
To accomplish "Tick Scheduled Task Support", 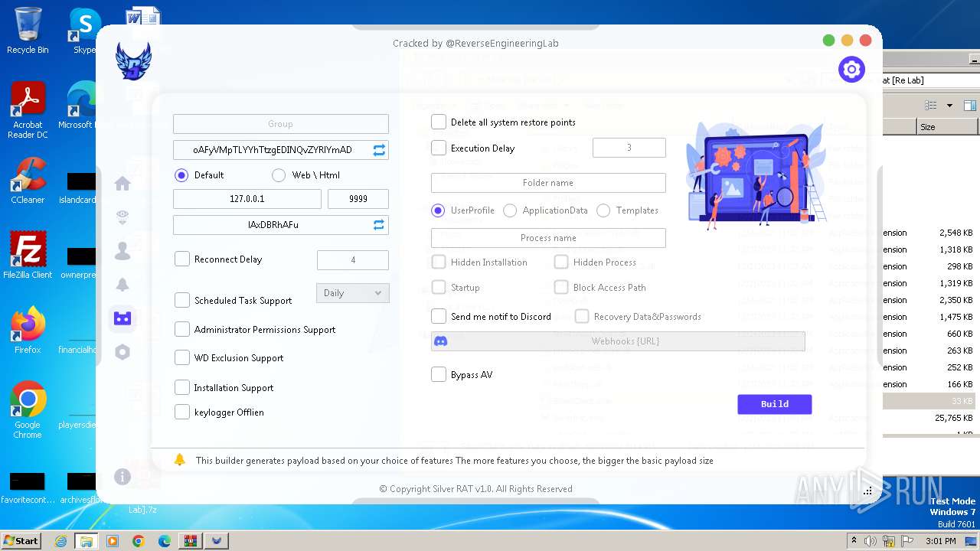I will [x=182, y=301].
